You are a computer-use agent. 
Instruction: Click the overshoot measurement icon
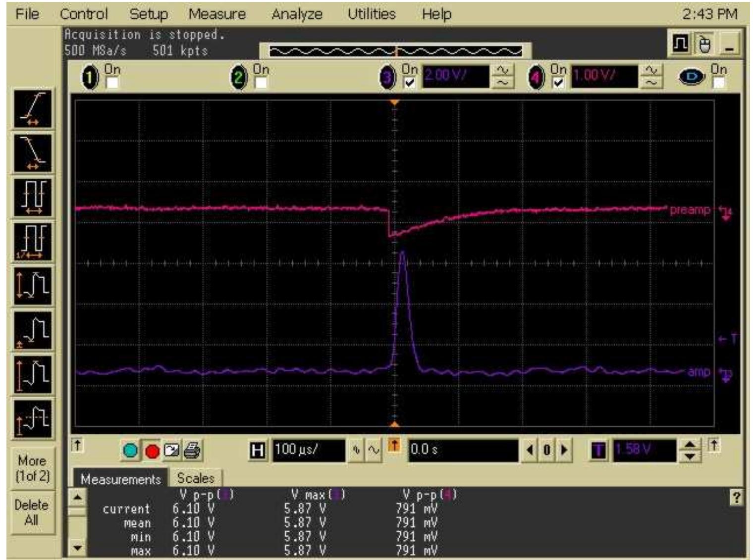click(33, 419)
